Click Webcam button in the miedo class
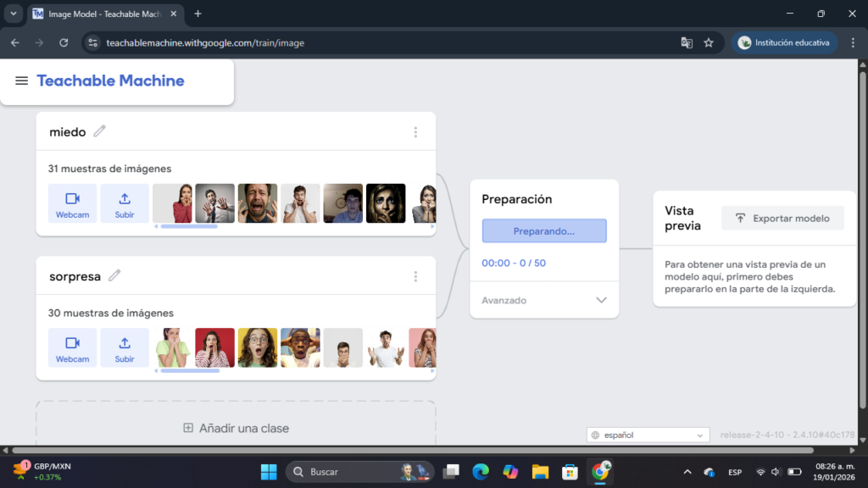This screenshot has width=868, height=488. (73, 203)
